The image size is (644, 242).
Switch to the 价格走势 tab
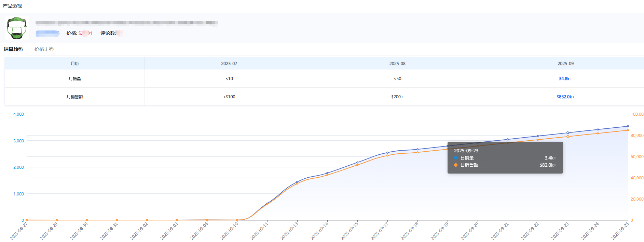[x=44, y=49]
